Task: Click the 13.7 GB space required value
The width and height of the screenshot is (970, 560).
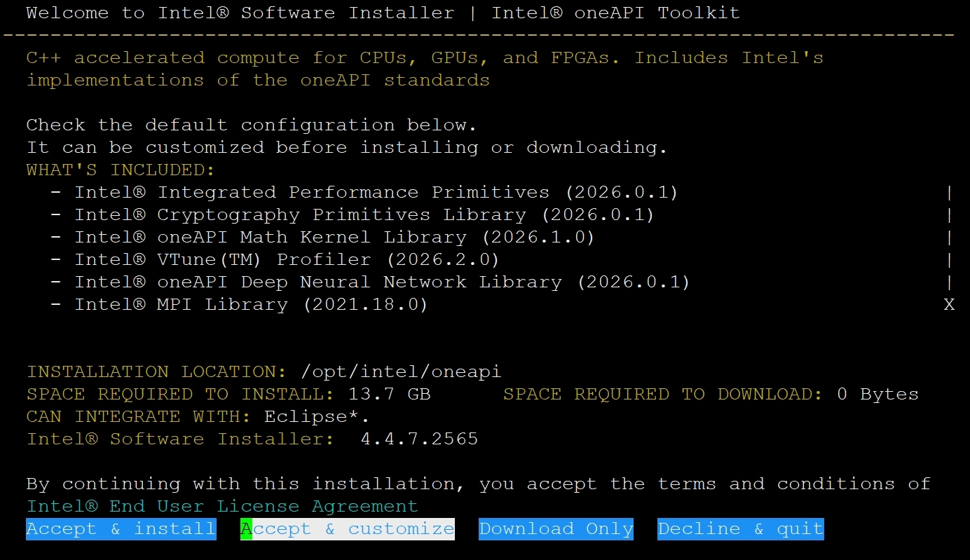Action: [x=389, y=394]
